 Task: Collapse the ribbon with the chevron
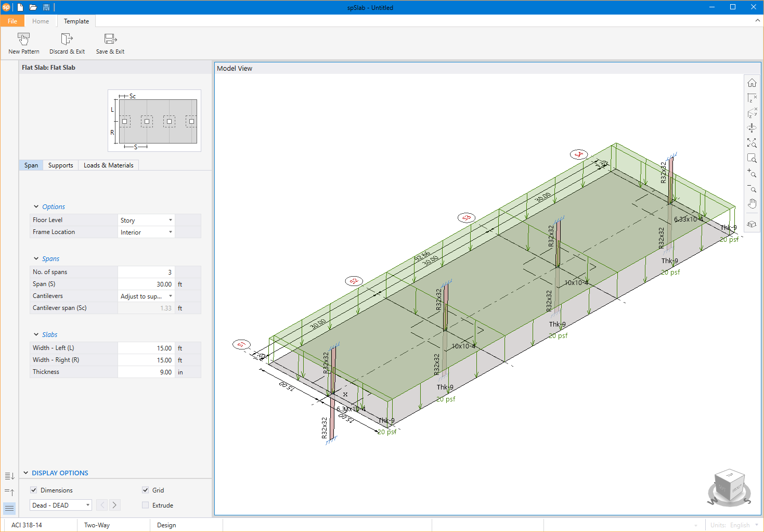tap(757, 20)
